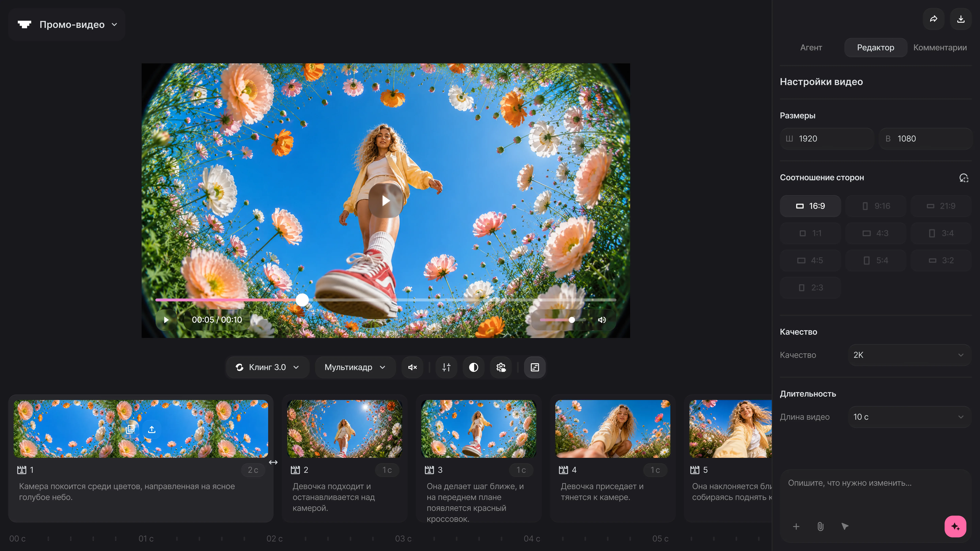Screen dimensions: 980x551
Task: Click scene 2 description Девочка подходит
Action: (334, 497)
